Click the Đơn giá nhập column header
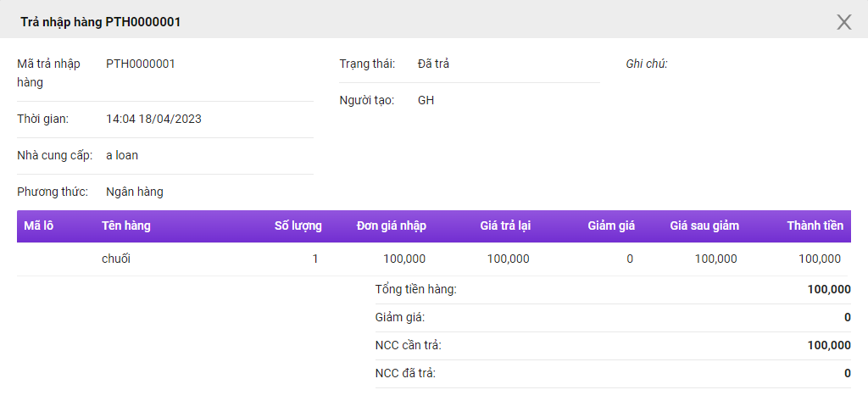This screenshot has width=868, height=401. pyautogui.click(x=392, y=226)
